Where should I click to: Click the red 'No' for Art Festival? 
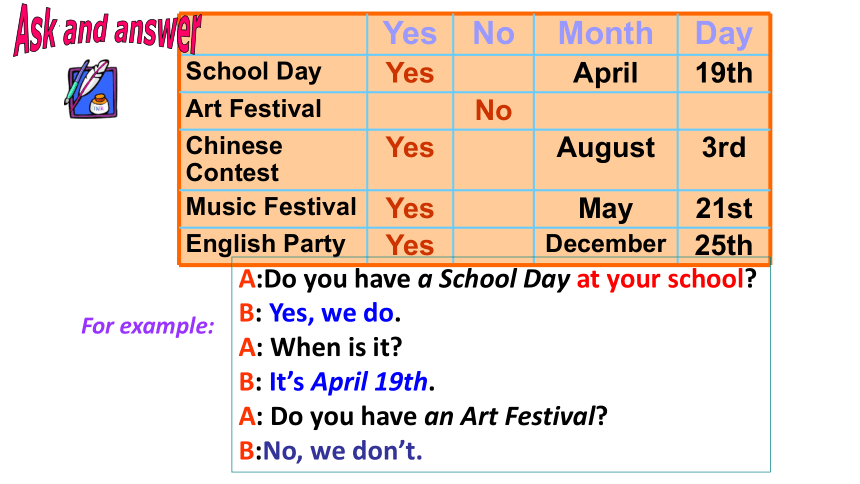tap(494, 110)
